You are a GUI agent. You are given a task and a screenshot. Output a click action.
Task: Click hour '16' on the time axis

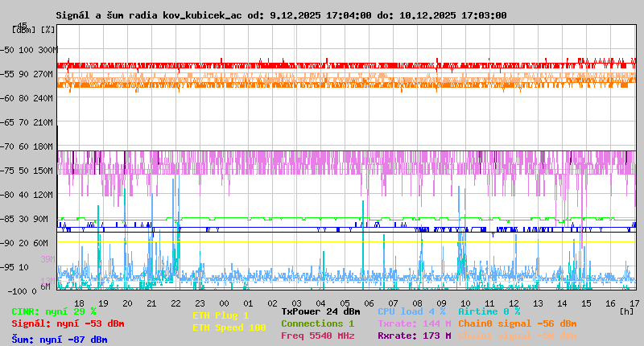[x=610, y=303]
